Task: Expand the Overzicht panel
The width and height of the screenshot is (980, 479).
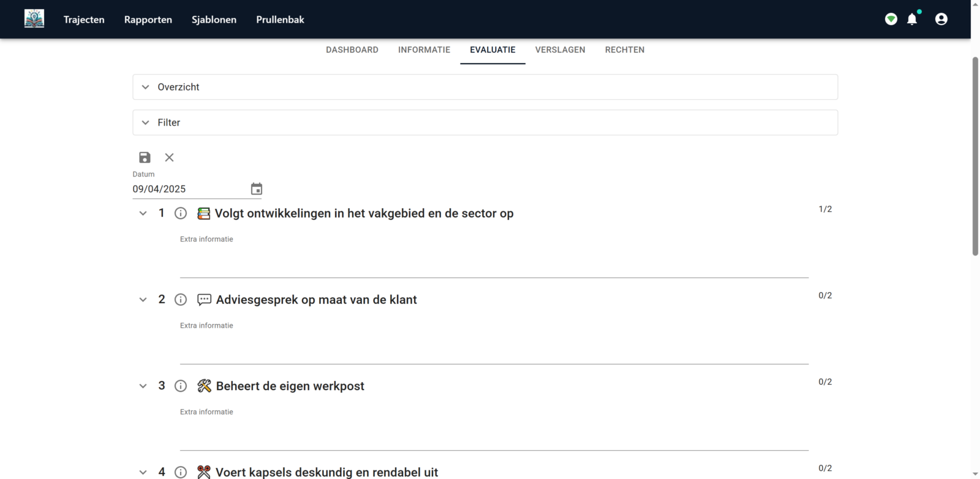Action: pyautogui.click(x=485, y=87)
